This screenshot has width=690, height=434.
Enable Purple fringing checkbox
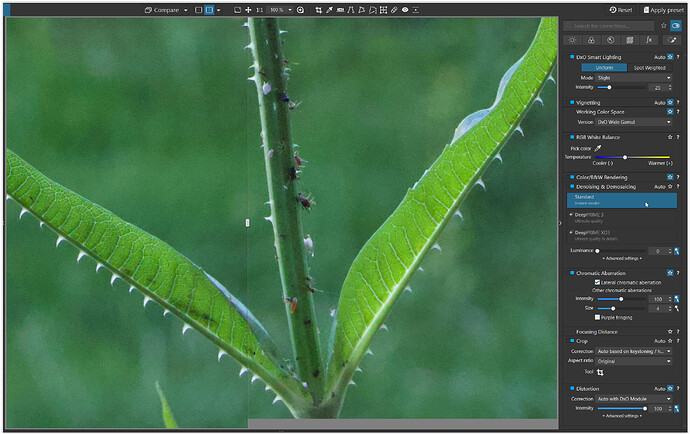tap(597, 317)
